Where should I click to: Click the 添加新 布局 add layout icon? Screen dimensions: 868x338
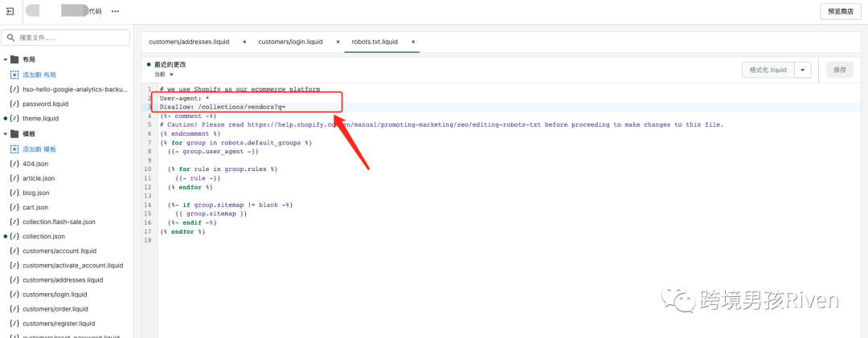tap(14, 74)
